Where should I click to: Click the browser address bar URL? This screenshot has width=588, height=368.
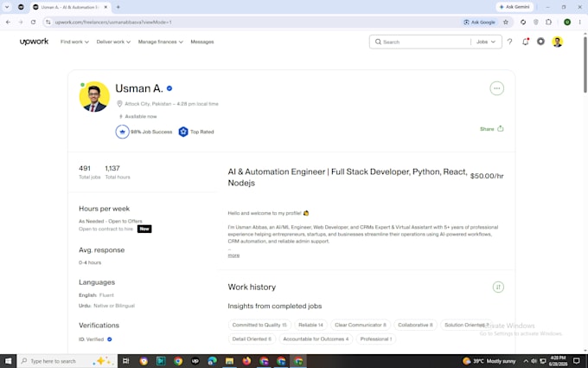(x=113, y=23)
